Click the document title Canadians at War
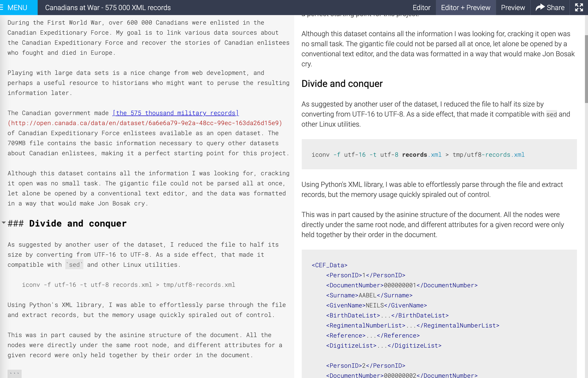This screenshot has width=588, height=378. point(108,8)
